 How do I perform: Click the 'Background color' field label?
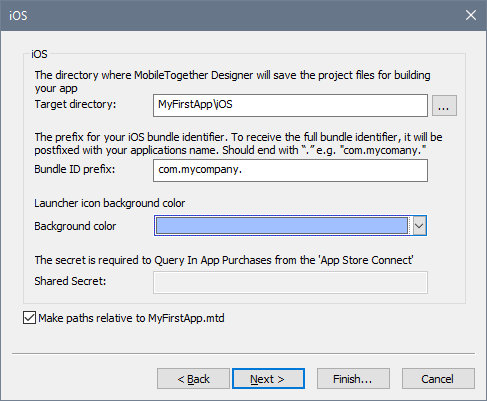click(75, 226)
